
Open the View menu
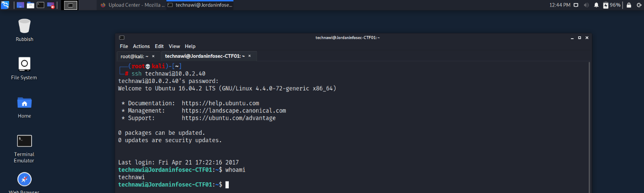point(174,46)
